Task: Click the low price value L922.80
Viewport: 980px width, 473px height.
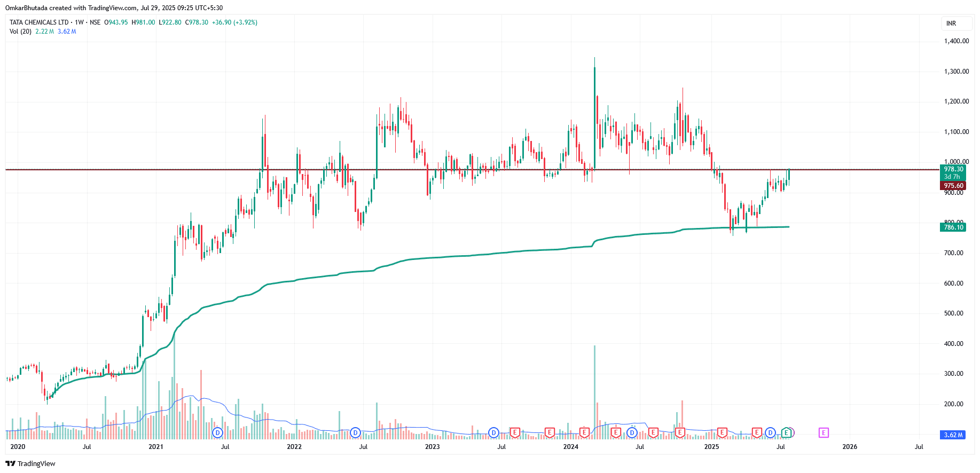Action: pos(170,22)
